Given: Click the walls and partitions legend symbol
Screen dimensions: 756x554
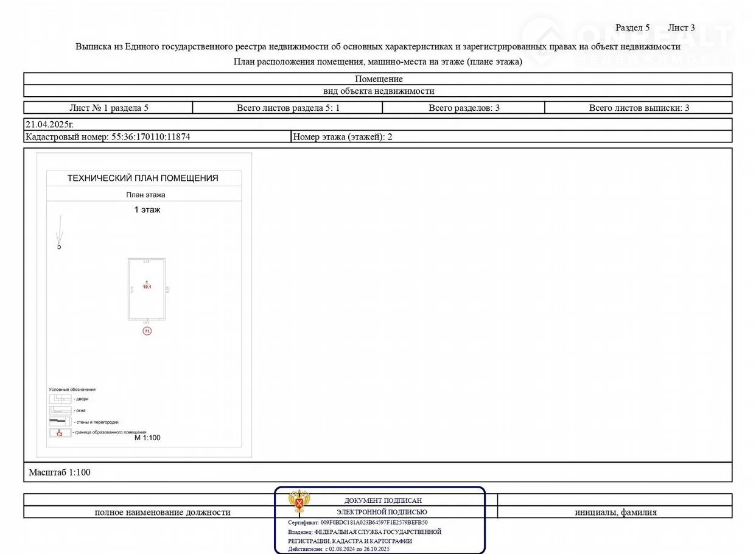Looking at the screenshot, I should tap(60, 421).
